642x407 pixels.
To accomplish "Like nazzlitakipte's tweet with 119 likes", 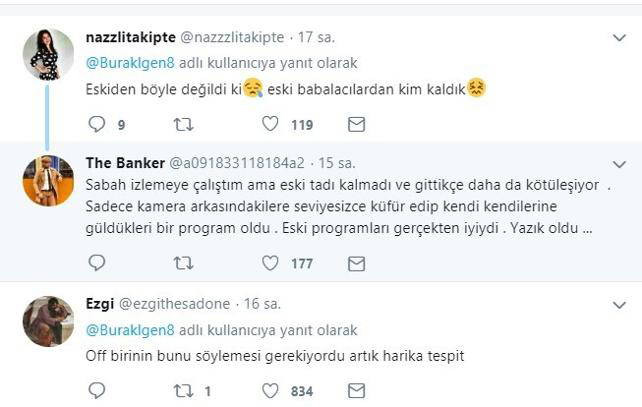I will [x=271, y=124].
